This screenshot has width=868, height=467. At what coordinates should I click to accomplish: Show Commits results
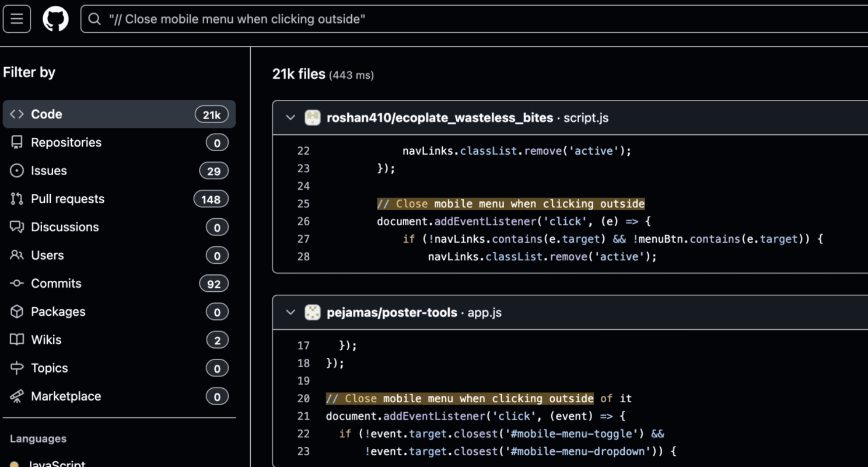tap(119, 284)
